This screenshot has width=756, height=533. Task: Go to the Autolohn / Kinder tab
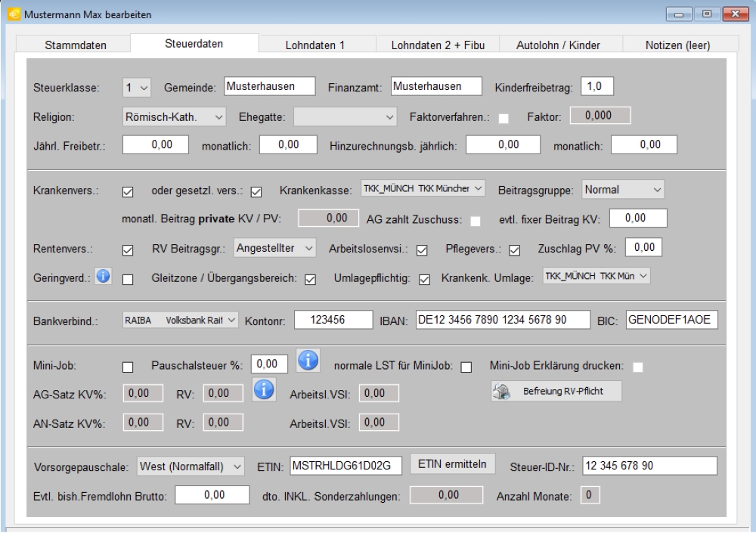558,45
